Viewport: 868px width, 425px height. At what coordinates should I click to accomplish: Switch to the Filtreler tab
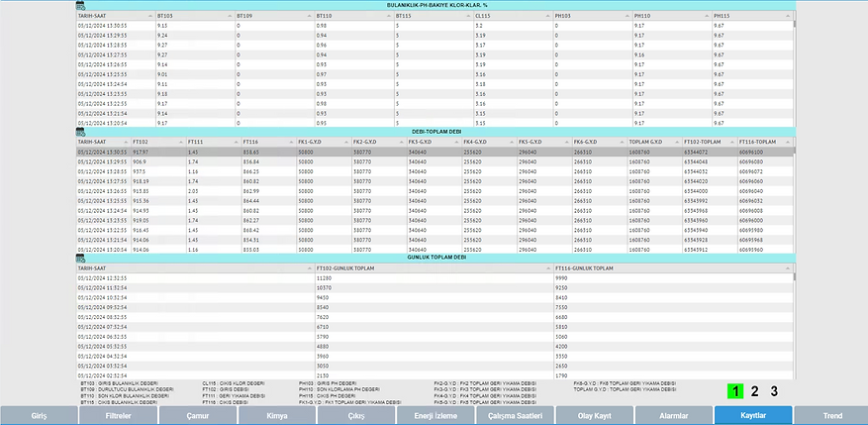pos(119,415)
